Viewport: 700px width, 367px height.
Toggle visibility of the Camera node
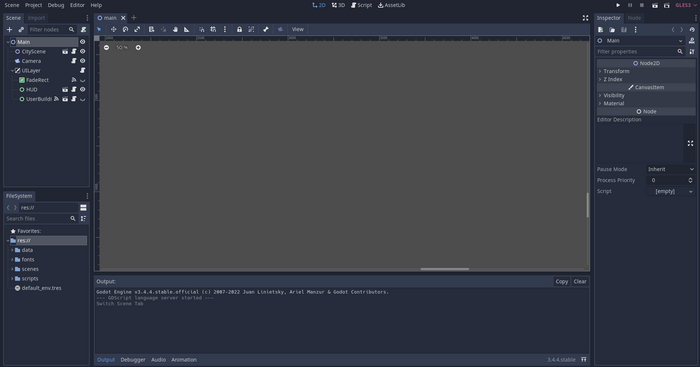[83, 61]
